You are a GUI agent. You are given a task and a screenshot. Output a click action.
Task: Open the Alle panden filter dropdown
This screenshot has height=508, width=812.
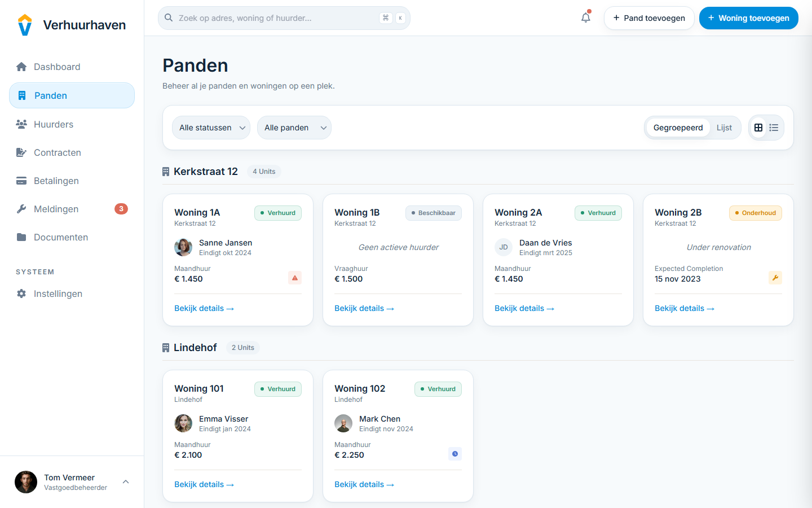click(x=294, y=128)
